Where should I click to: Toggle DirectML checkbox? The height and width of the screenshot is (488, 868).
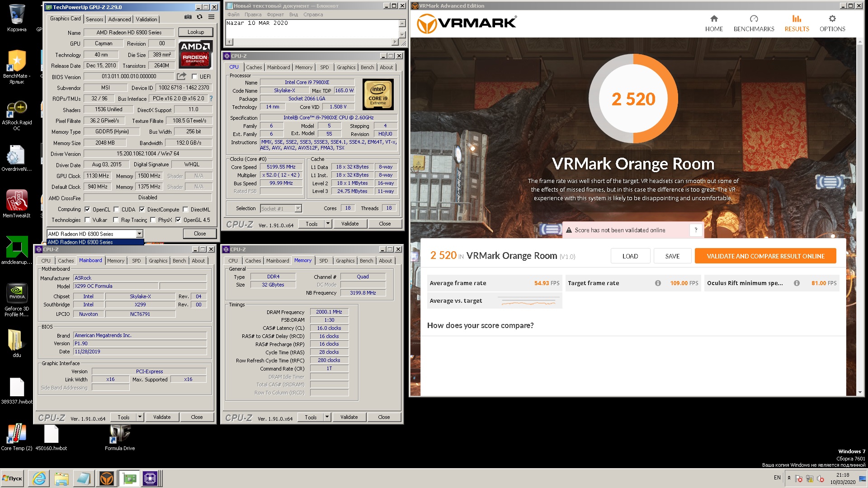pyautogui.click(x=185, y=209)
